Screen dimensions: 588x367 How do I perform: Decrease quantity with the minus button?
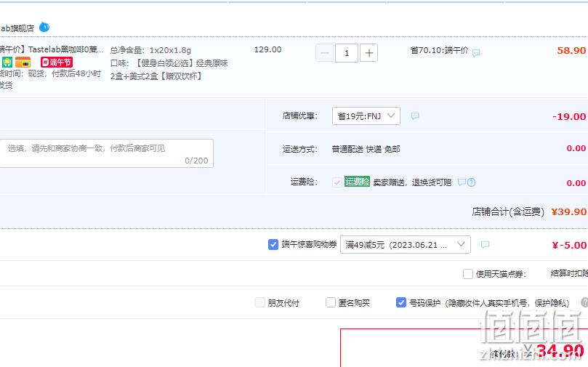(325, 53)
